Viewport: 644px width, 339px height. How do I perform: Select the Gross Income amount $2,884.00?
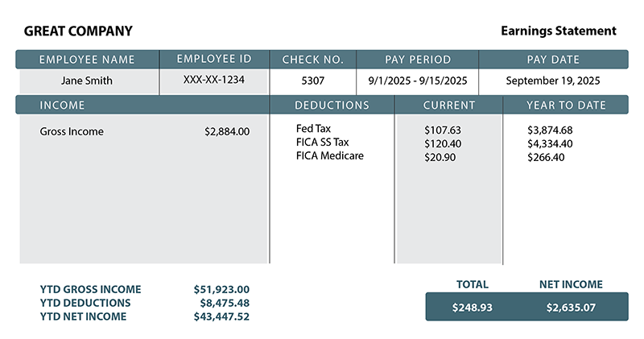pos(227,131)
